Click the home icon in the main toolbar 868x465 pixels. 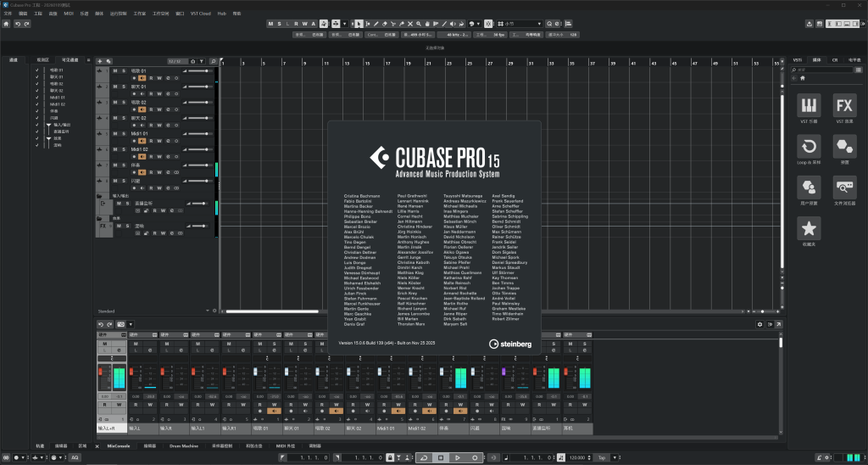point(6,24)
